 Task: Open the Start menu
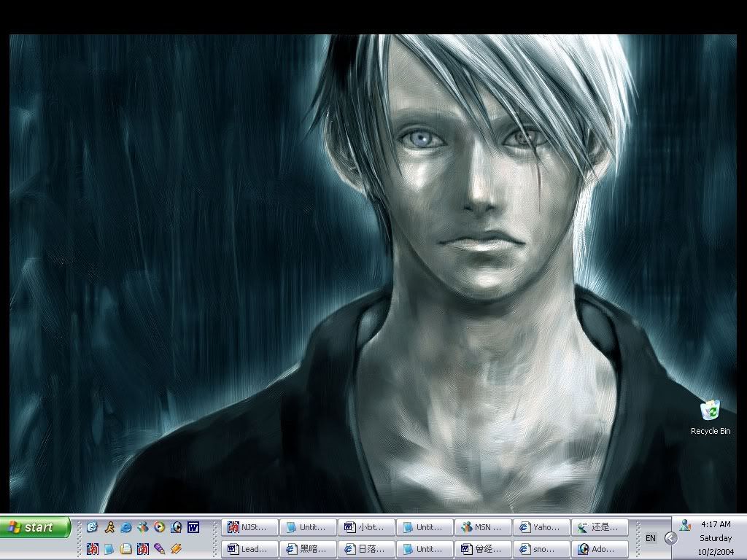coord(35,527)
